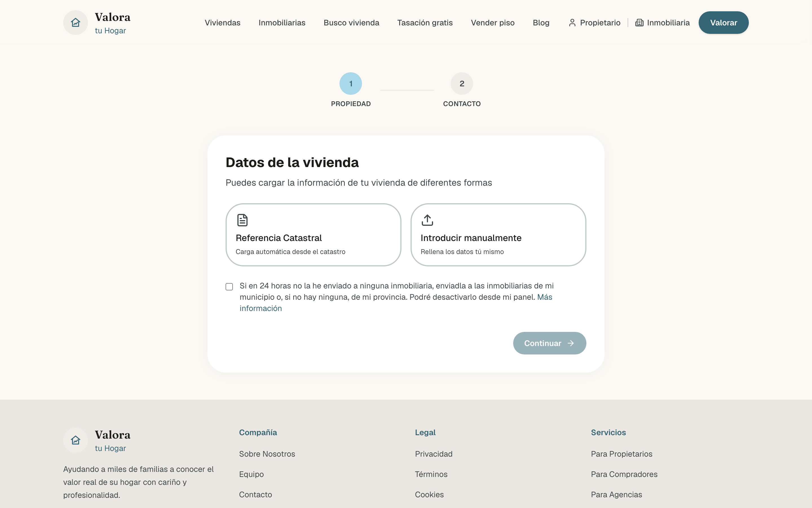Click the Servicios footer heading

(608, 432)
